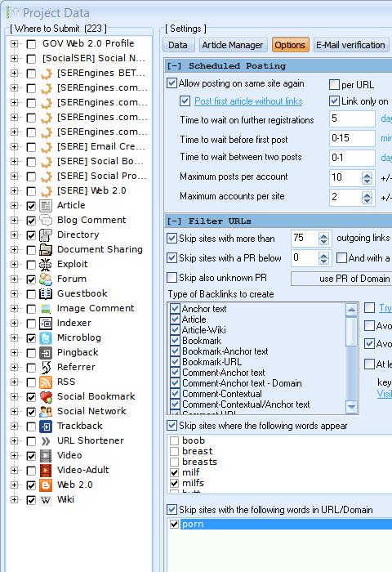Click the Blog Comment speech bubble icon
The width and height of the screenshot is (392, 572).
[46, 220]
